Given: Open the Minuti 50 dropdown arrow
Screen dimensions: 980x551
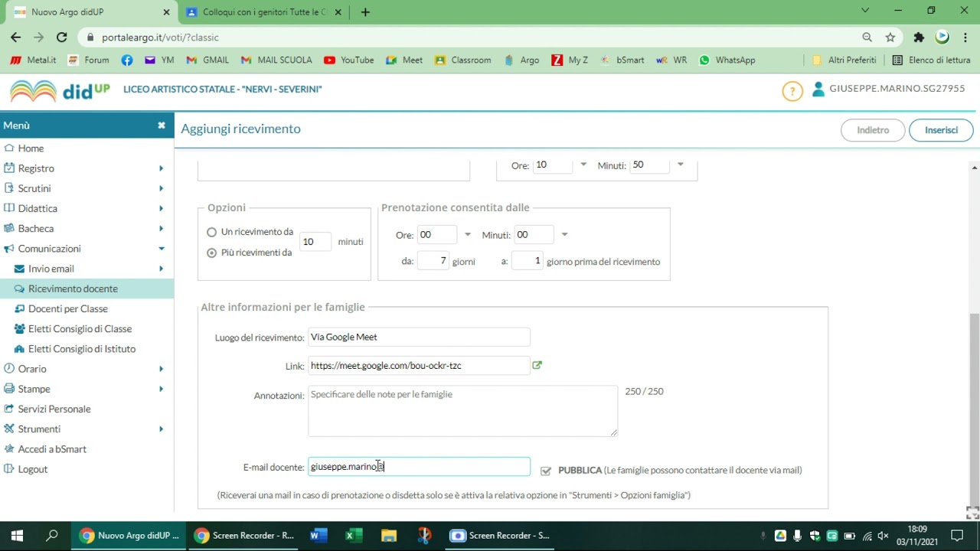Looking at the screenshot, I should pyautogui.click(x=680, y=165).
